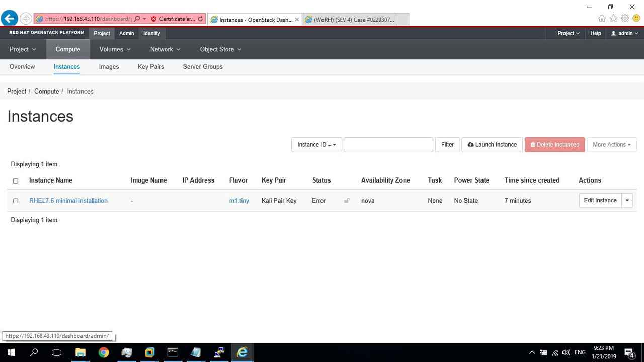Click the Filter button

click(x=447, y=145)
